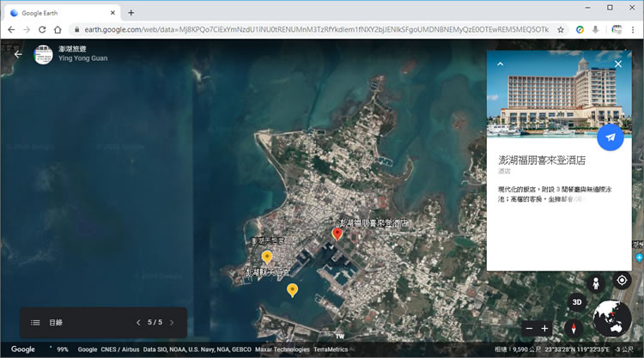Click the Ying Yong Guan author name
Image resolution: width=644 pixels, height=358 pixels.
pos(83,58)
